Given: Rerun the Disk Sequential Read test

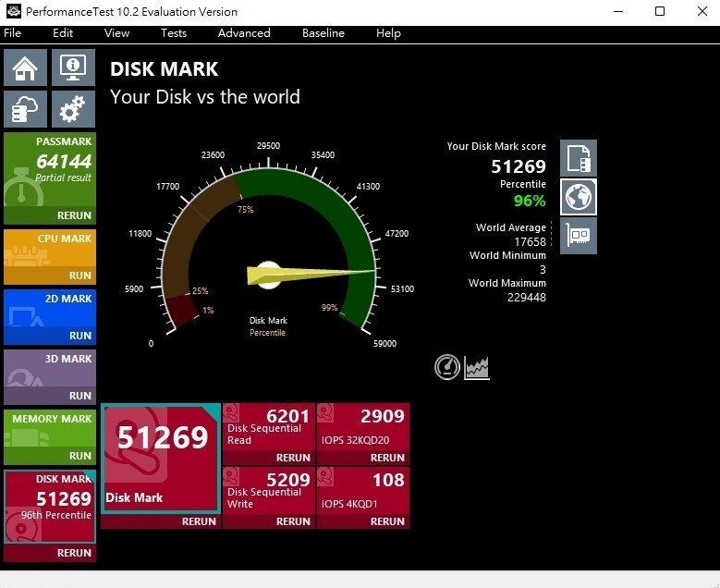Looking at the screenshot, I should point(293,458).
